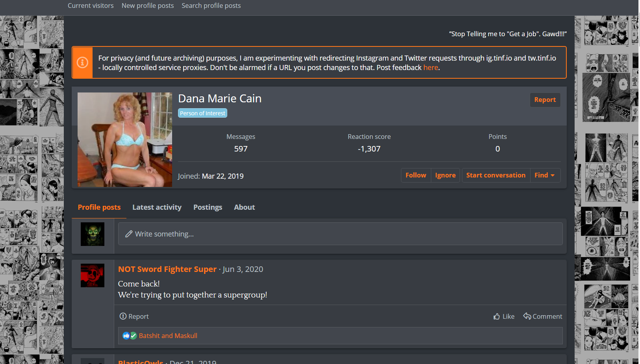Click the blue thumbs-up reaction icon
The width and height of the screenshot is (640, 364).
(x=126, y=336)
